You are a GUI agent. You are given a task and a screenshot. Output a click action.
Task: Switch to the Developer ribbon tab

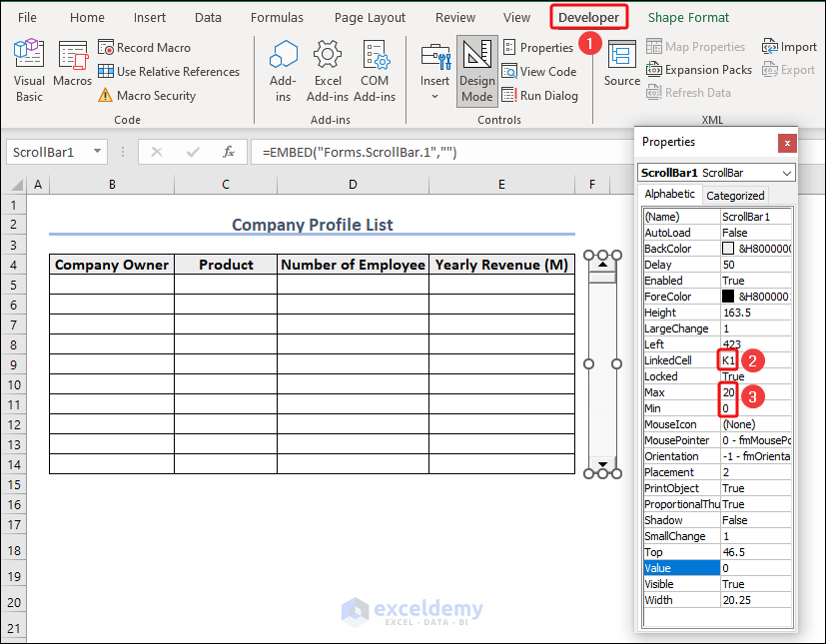point(588,17)
